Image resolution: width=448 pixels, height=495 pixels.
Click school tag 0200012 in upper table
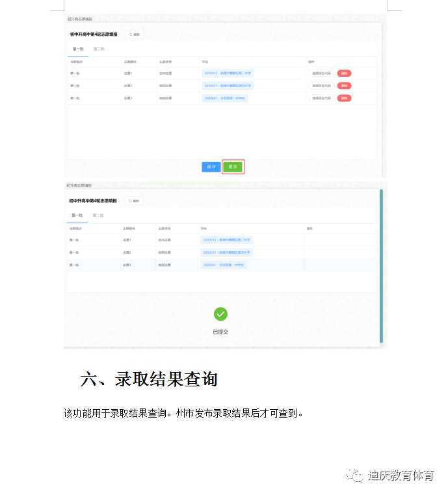pos(228,74)
